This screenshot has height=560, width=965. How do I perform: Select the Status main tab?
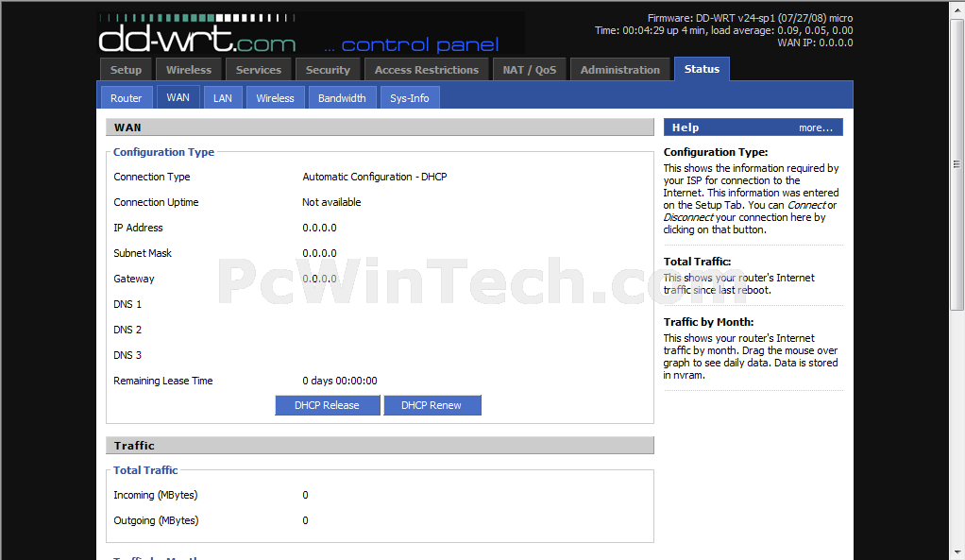703,69
